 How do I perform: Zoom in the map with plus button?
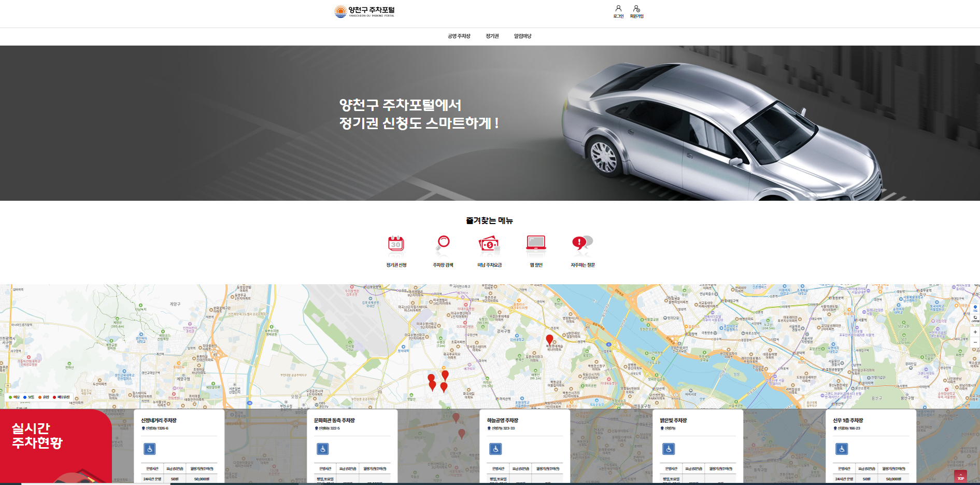pos(975,332)
